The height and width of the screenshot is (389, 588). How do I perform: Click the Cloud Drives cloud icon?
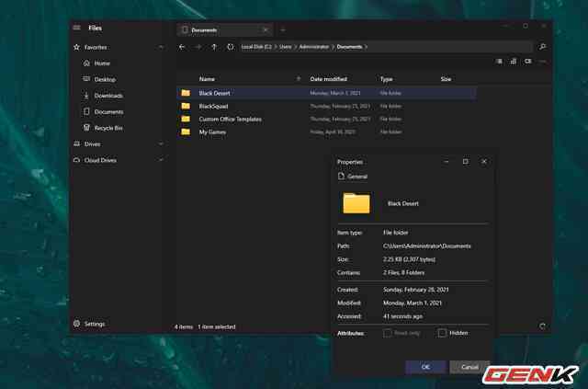(x=76, y=160)
